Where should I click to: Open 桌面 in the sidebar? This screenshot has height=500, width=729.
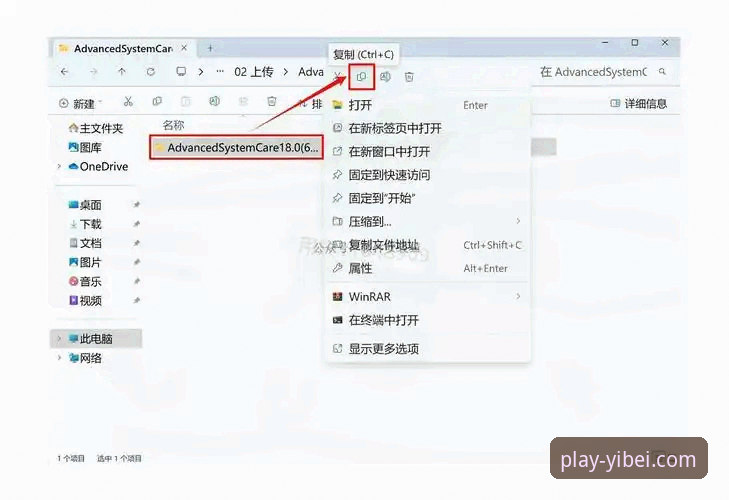point(85,205)
